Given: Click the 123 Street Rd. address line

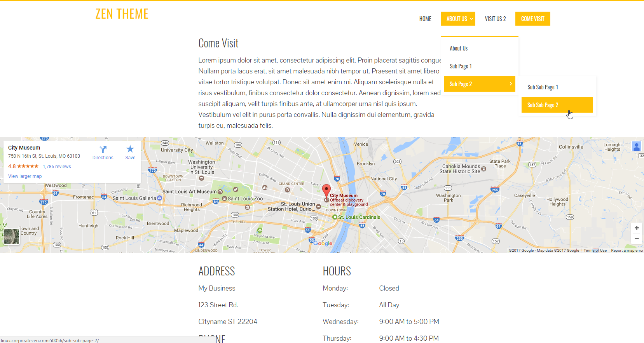Looking at the screenshot, I should (x=218, y=305).
